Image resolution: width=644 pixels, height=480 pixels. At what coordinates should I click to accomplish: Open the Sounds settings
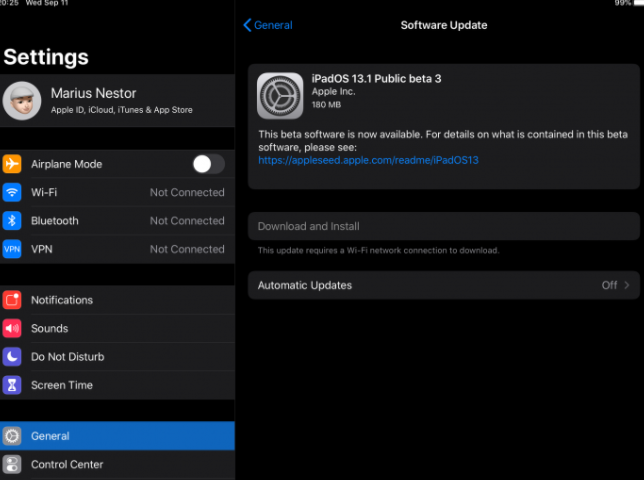point(117,328)
